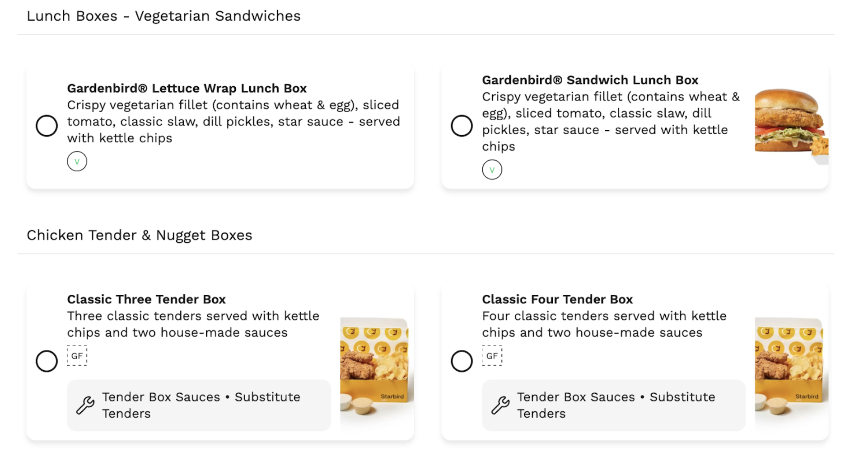Click the vegetarian icon under Gardenbird Sandwich Lunch Box

point(492,170)
